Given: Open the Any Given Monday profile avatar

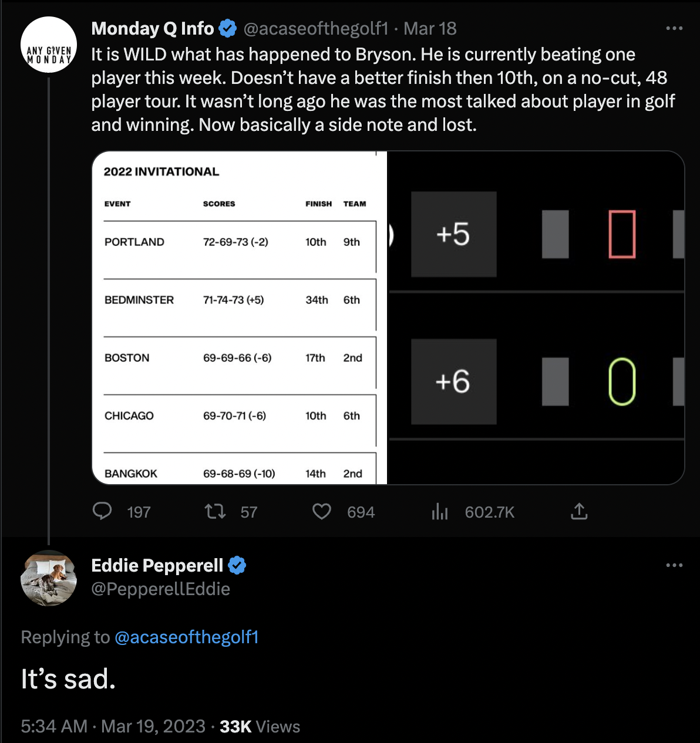Looking at the screenshot, I should [49, 45].
